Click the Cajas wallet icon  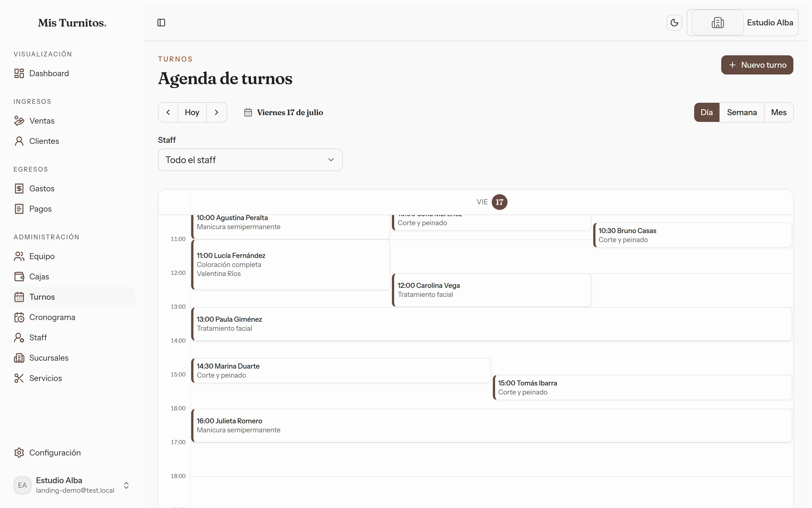pos(19,277)
